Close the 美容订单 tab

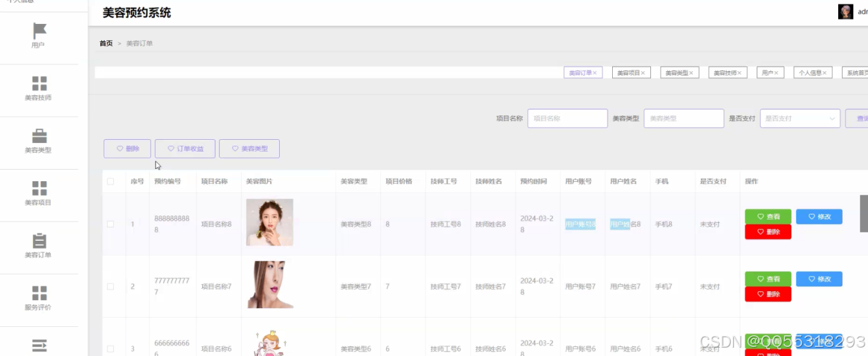click(x=595, y=73)
